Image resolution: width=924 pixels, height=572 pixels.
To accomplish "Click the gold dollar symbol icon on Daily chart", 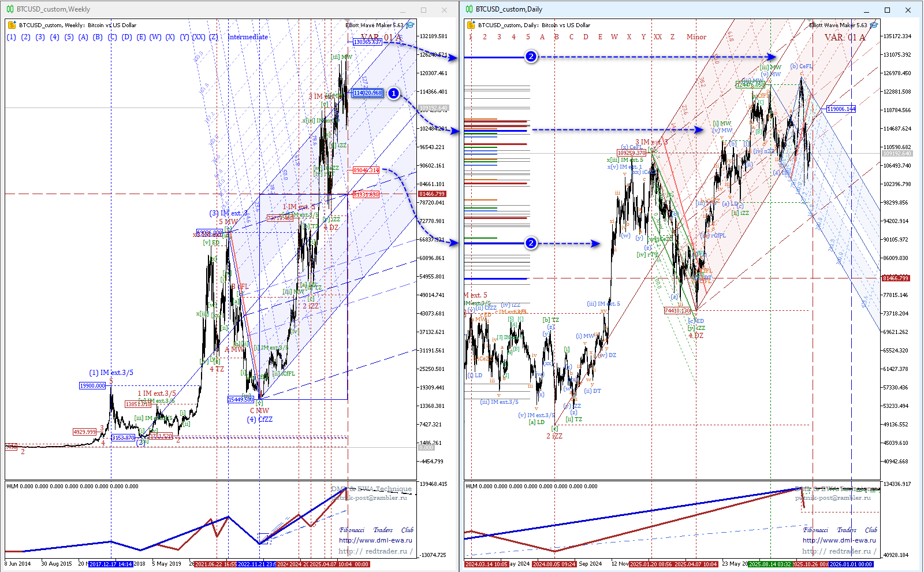I will click(471, 25).
